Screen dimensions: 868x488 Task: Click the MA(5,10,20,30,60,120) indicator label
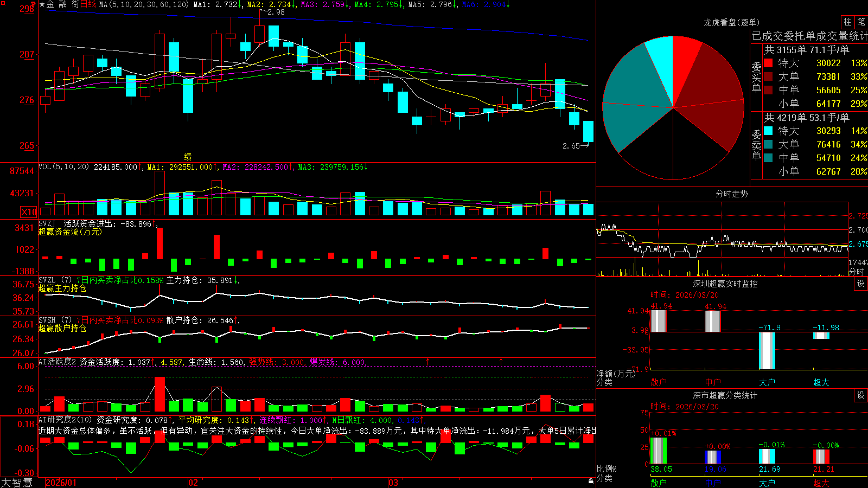click(x=144, y=4)
